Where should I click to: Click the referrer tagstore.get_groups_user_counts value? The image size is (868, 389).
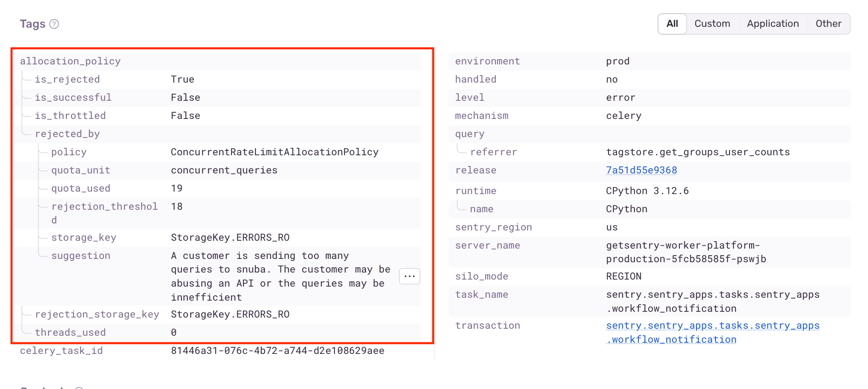pyautogui.click(x=698, y=152)
